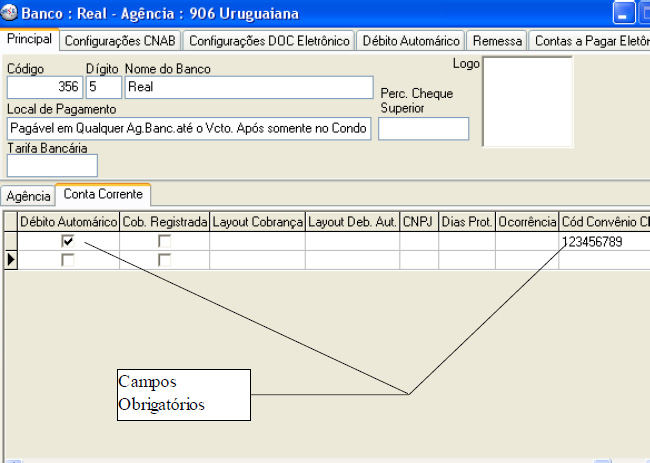Click the Perc. Cheque Superior field
Screen dimensions: 650x463
tap(423, 128)
